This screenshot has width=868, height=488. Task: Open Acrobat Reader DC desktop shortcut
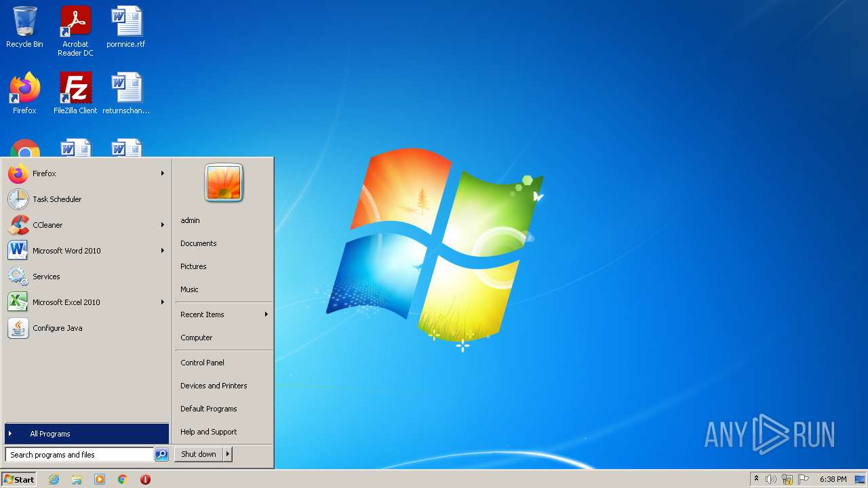click(x=75, y=31)
